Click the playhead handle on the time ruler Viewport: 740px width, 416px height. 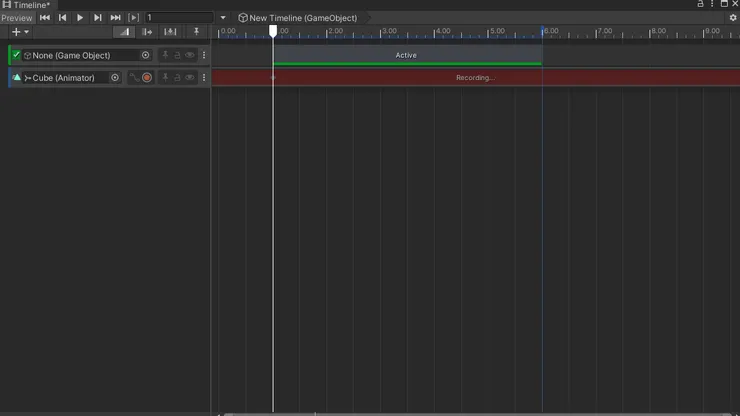click(x=273, y=31)
